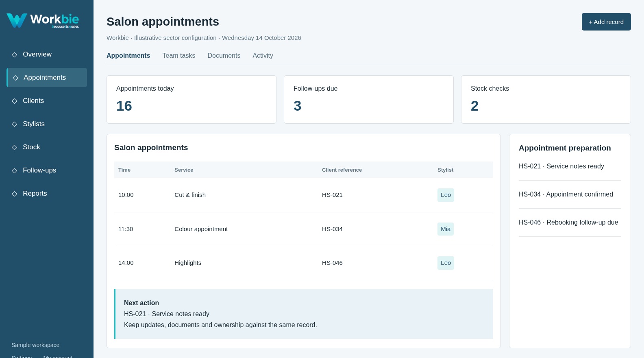This screenshot has width=644, height=358.
Task: Click HS-034 in the Client reference column
Action: [332, 229]
